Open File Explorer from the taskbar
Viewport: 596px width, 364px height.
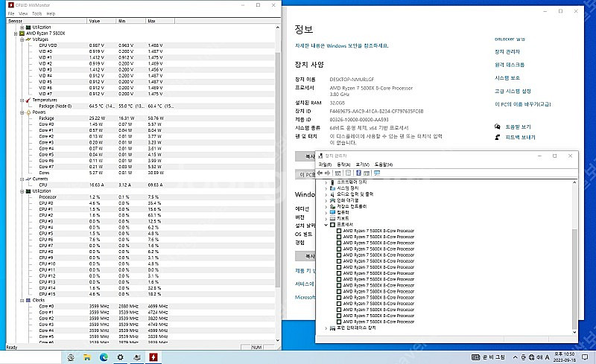pyautogui.click(x=87, y=357)
